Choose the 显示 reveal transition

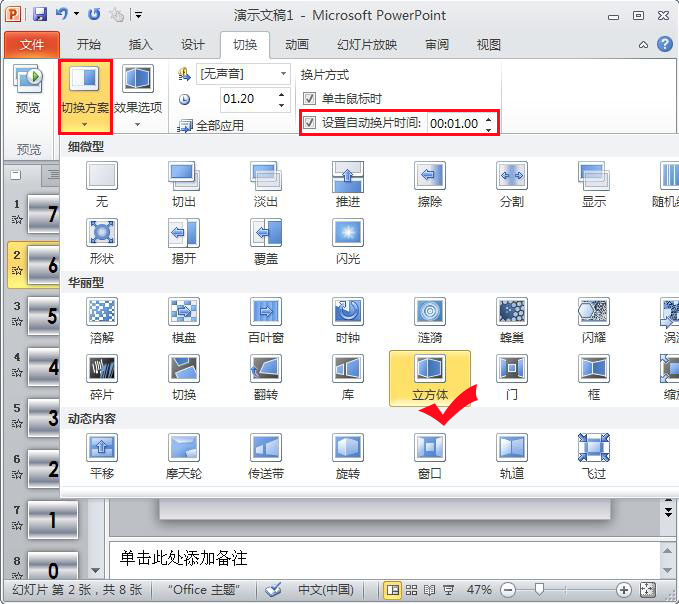tap(594, 185)
